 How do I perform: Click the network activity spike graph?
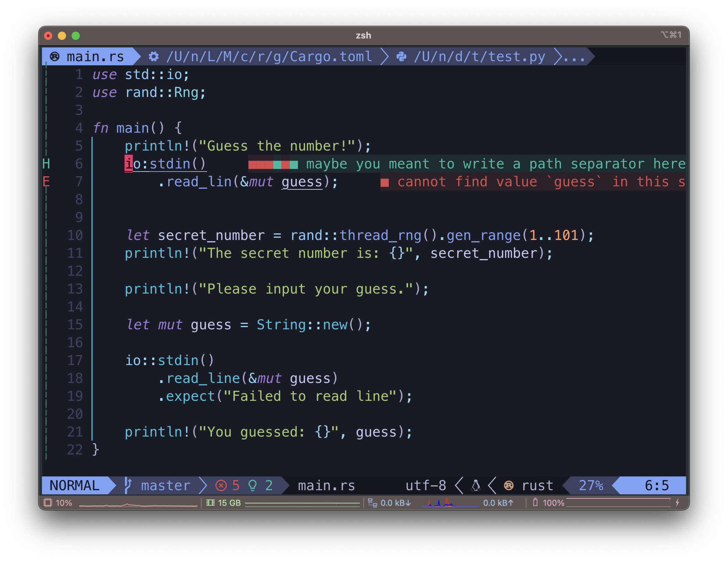click(450, 503)
